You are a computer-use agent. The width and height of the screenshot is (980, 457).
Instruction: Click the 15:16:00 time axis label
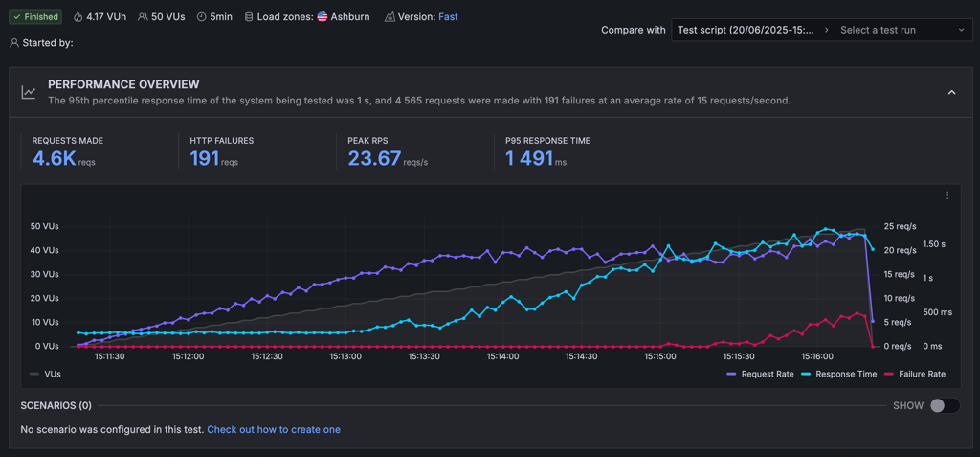(x=818, y=356)
